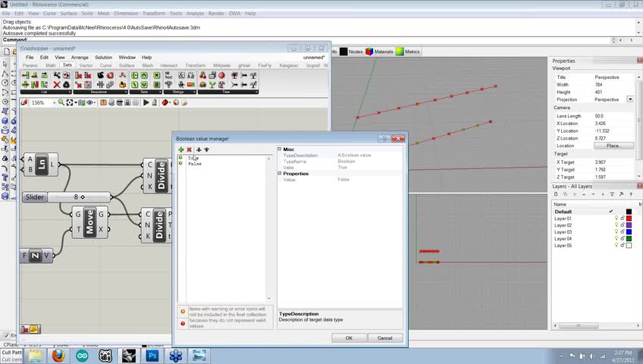Click the red cherries icon in Tree panel
The height and width of the screenshot is (364, 643).
[202, 75]
